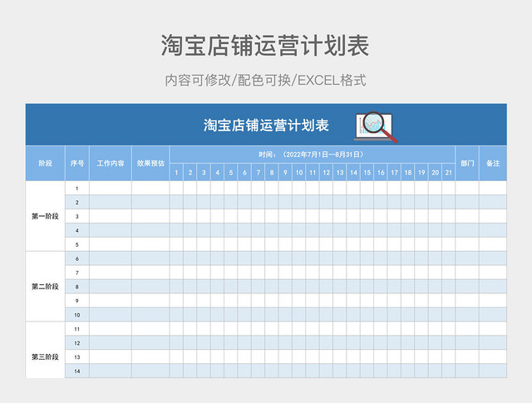Viewport: 532px width, 403px height.
Task: Click serial number cell 14 in 序号 column
Action: click(x=77, y=371)
